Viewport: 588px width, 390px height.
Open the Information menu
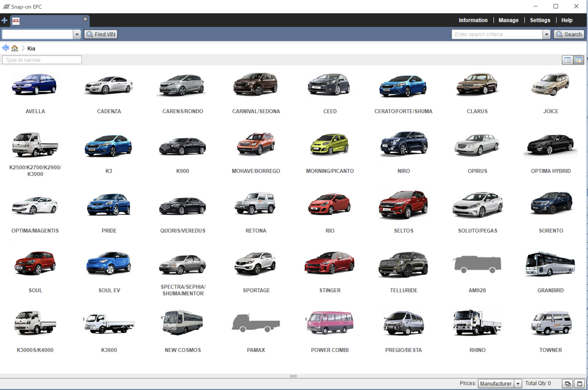pos(473,20)
